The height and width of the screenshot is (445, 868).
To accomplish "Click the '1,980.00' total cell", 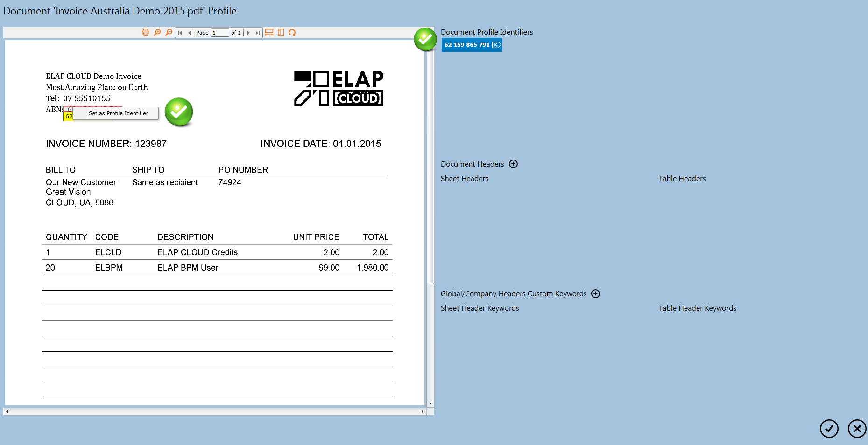I will coord(373,268).
